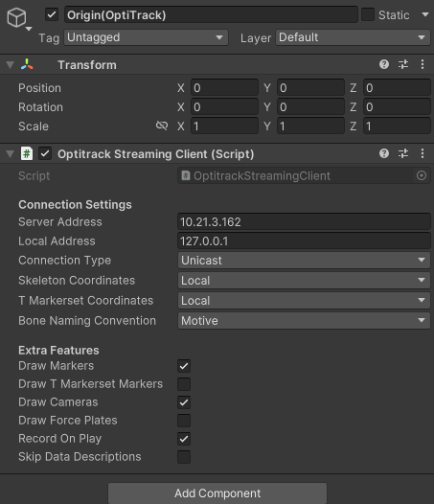
Task: Click the Bone Naming Convention label
Action: [87, 320]
